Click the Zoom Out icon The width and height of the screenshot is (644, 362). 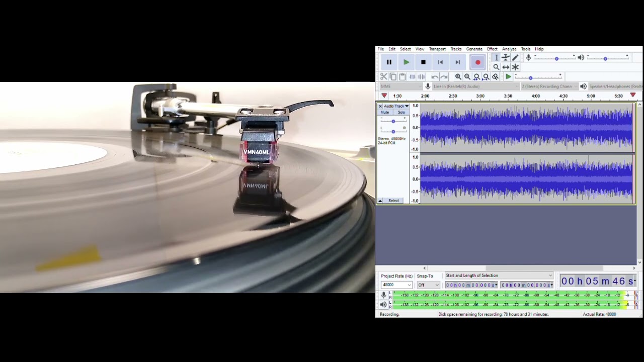pos(467,76)
